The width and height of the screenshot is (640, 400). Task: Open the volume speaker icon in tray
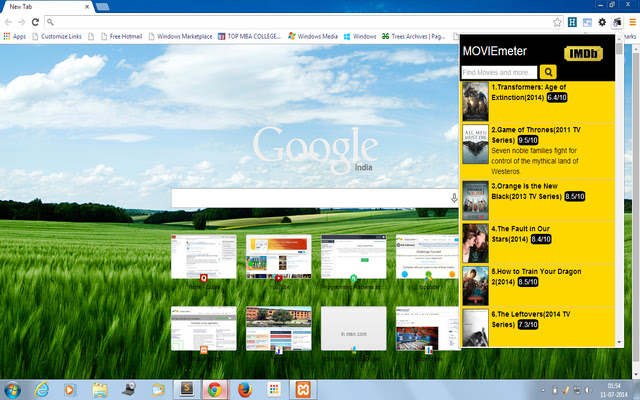pos(588,390)
